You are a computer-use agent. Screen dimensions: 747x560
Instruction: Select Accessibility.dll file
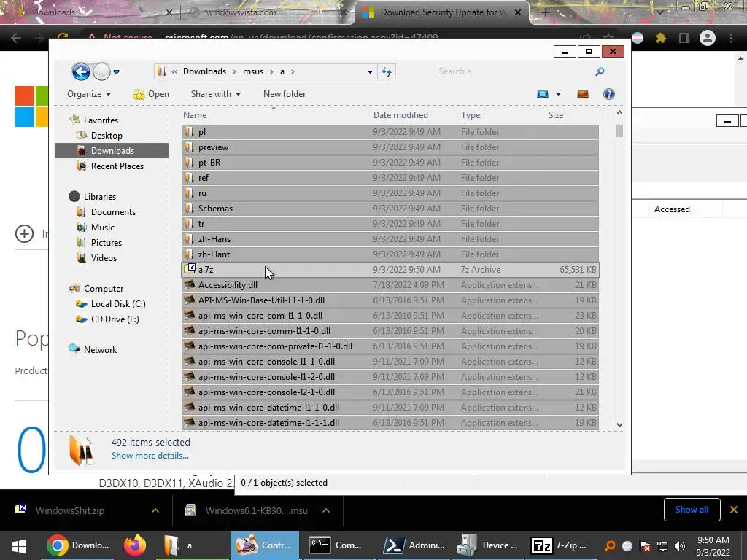[390, 285]
